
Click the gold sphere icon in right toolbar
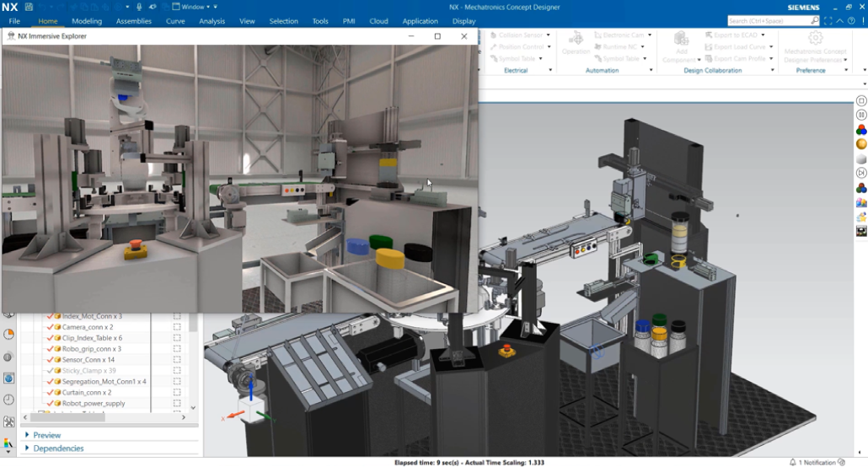click(861, 144)
